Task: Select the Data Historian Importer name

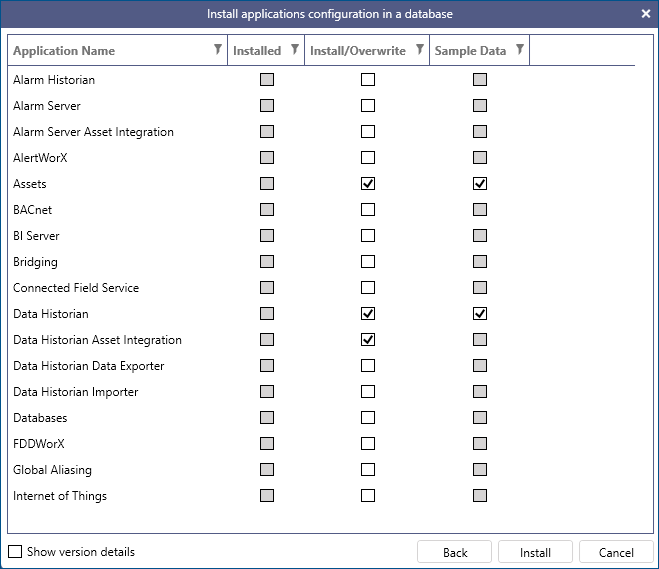Action: pos(76,392)
